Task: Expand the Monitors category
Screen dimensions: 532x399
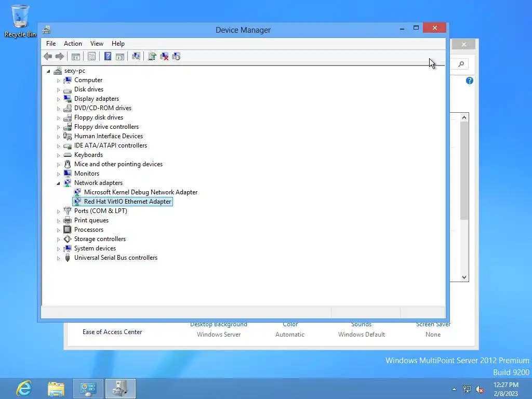Action: point(58,174)
